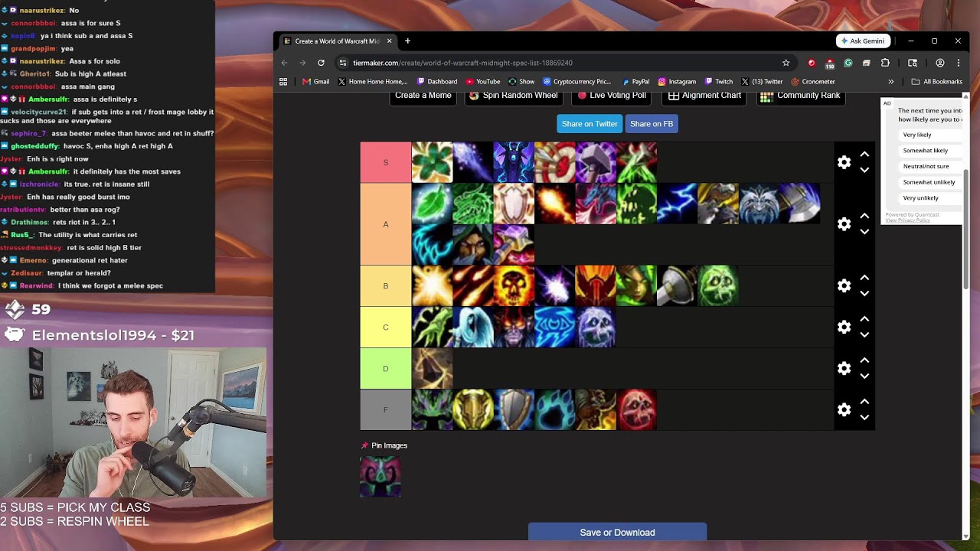Select the target bullseye icon in S tier
980x551 pixels.
pos(555,162)
